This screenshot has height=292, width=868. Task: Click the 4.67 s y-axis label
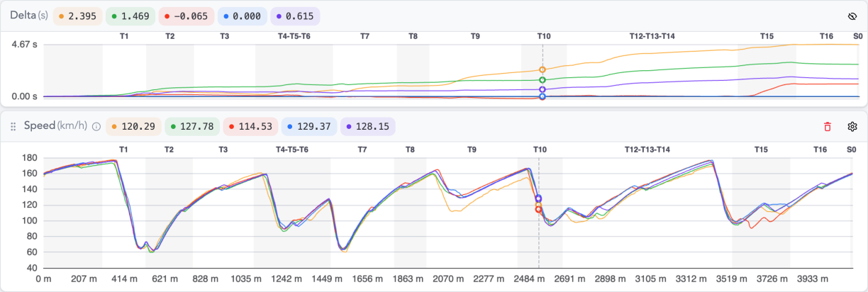click(x=24, y=44)
